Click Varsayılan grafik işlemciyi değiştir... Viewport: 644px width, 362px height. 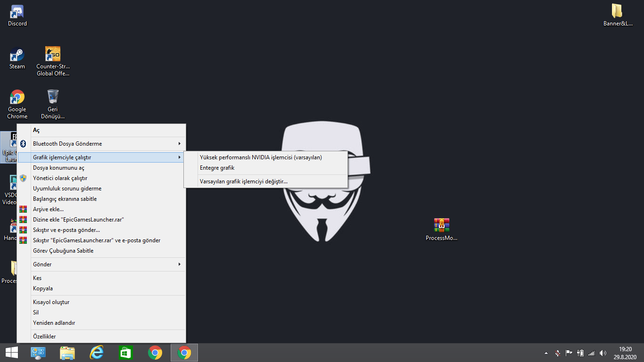(x=265, y=181)
